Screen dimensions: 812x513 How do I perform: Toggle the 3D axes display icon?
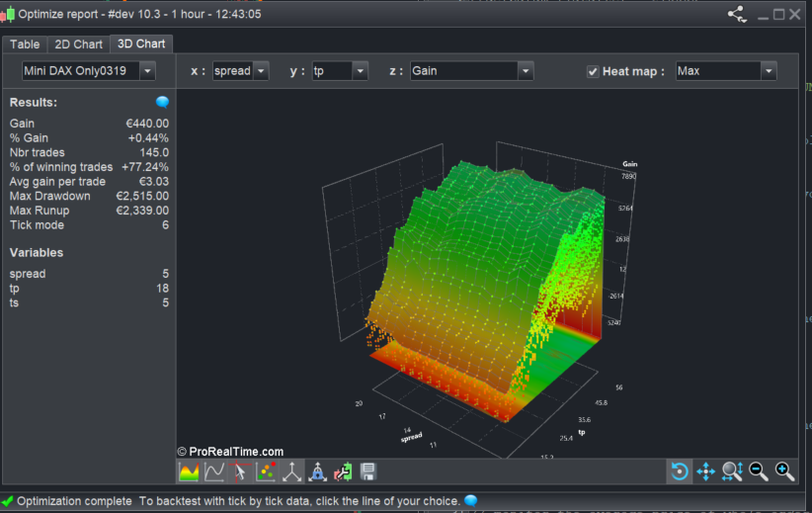(291, 471)
